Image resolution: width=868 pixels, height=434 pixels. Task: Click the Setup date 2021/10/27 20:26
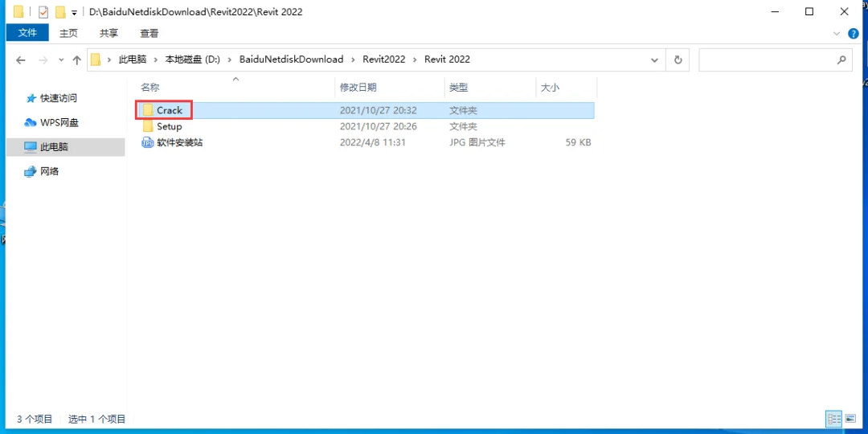coord(378,126)
